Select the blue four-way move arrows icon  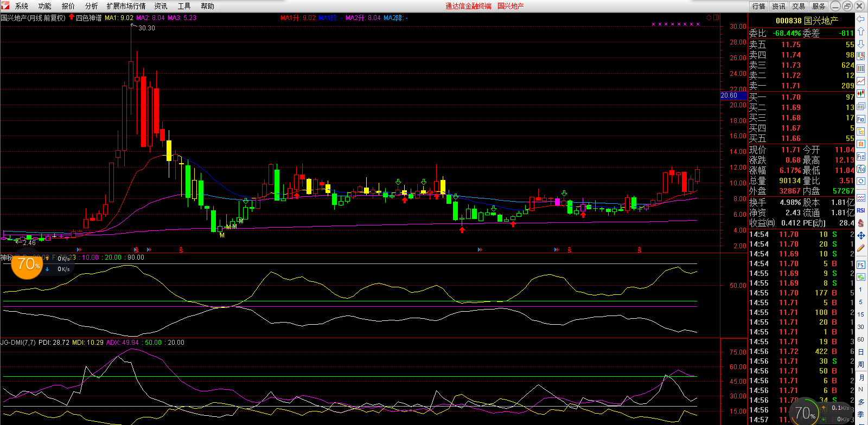(861, 235)
